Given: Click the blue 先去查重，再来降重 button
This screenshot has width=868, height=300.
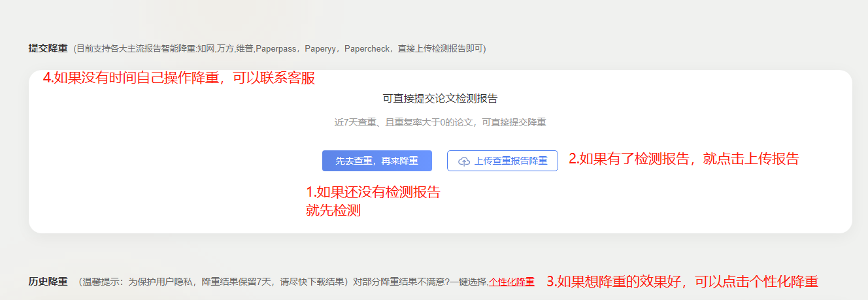Looking at the screenshot, I should (376, 161).
